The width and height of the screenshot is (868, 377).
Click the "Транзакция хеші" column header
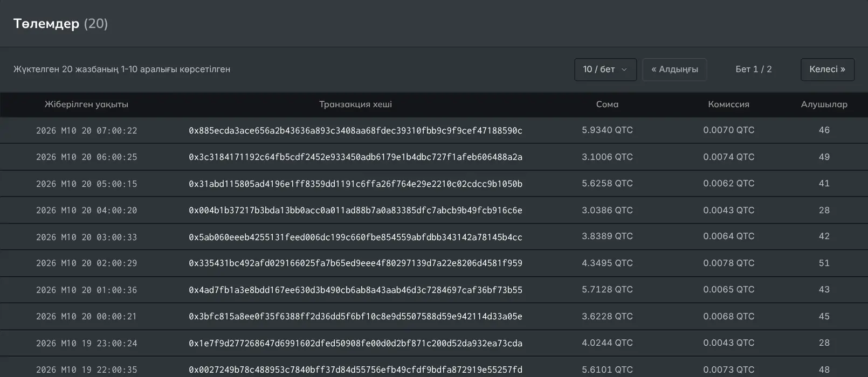click(356, 104)
